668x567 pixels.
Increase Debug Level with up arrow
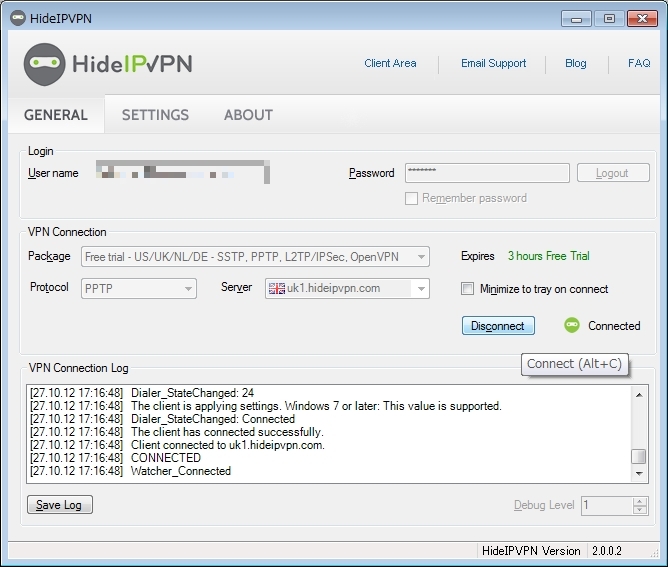tap(640, 501)
